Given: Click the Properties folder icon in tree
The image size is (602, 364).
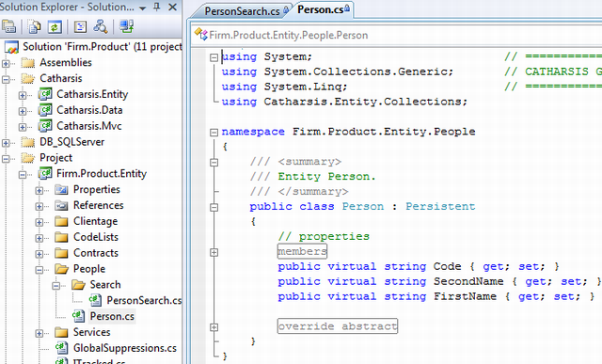Looking at the screenshot, I should click(x=61, y=190).
